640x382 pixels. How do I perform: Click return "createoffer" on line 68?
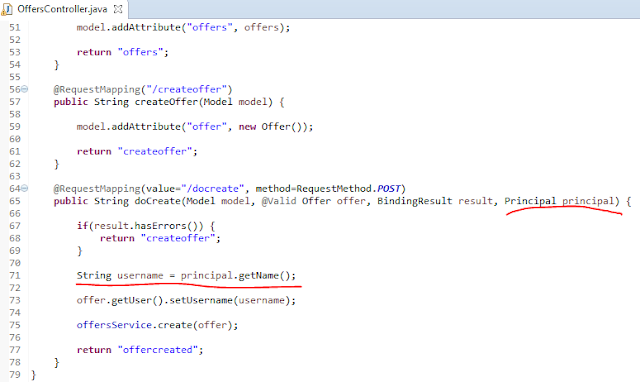(160, 238)
